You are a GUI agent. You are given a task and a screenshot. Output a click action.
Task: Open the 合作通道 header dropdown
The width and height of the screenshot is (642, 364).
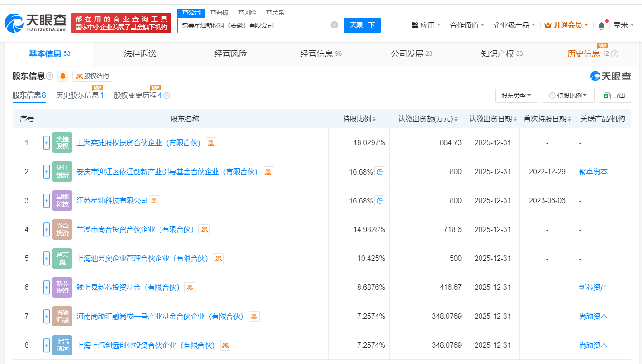coord(467,25)
